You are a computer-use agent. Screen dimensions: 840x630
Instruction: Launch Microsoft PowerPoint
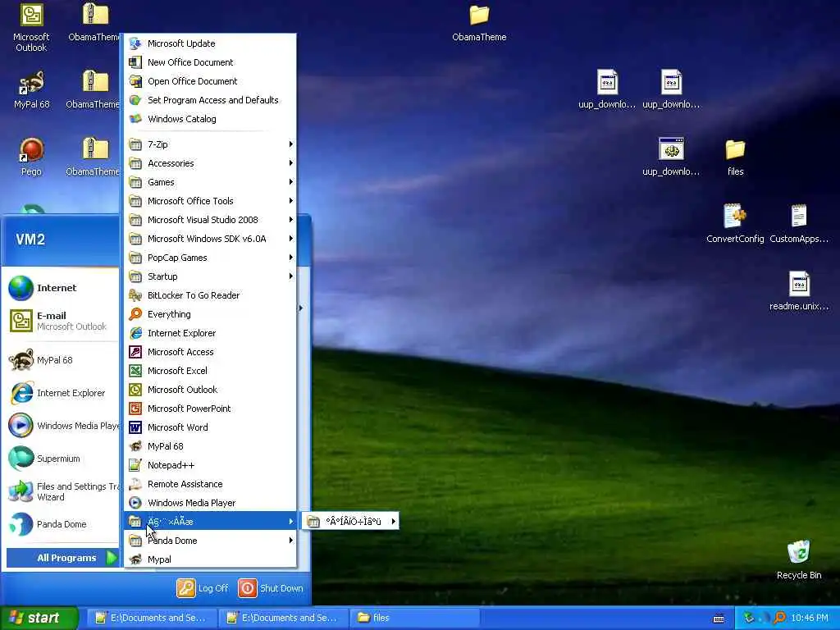pos(210,409)
